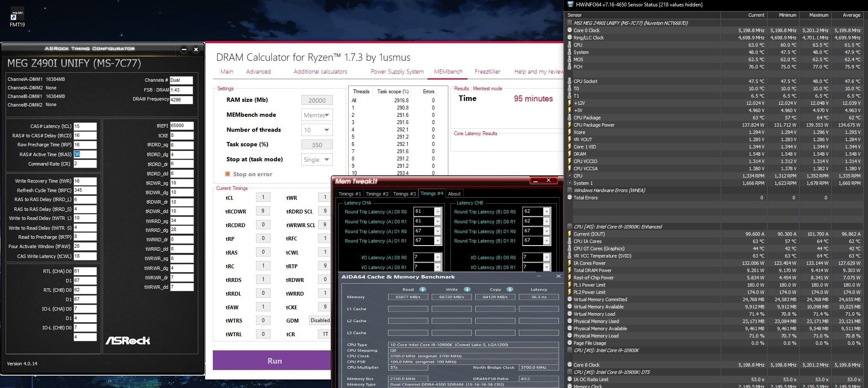The image size is (868, 388).
Task: Click the MOS temperature thermometer icon
Action: [x=570, y=59]
